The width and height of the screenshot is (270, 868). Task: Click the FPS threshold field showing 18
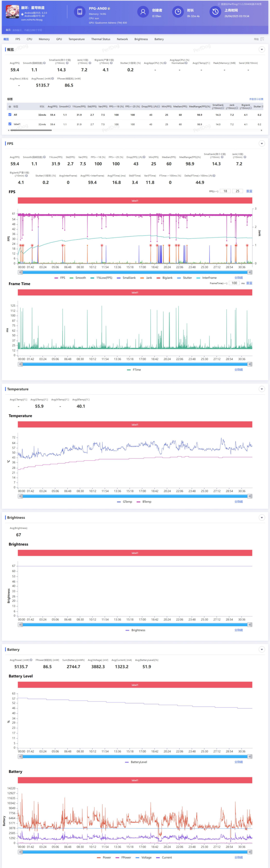pos(225,191)
